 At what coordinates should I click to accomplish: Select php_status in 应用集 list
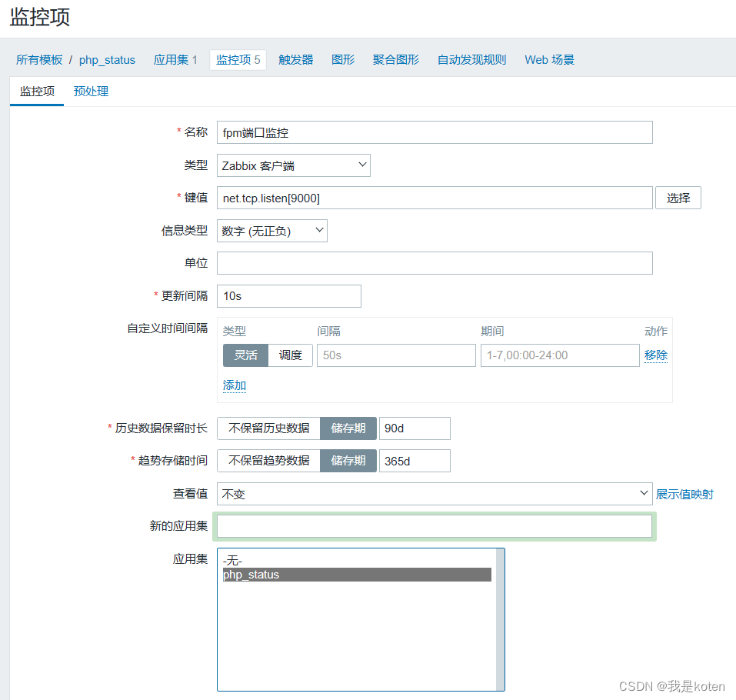point(356,575)
